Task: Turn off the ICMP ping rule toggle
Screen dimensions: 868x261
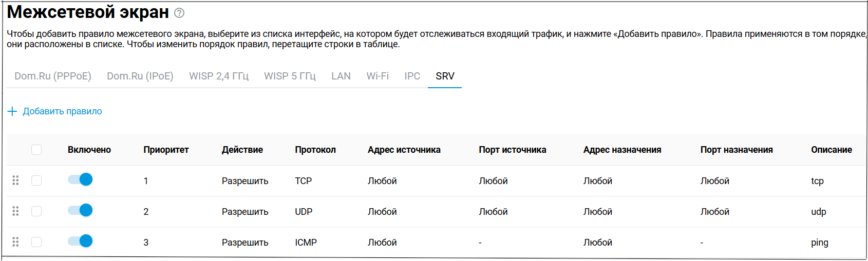Action: (80, 241)
